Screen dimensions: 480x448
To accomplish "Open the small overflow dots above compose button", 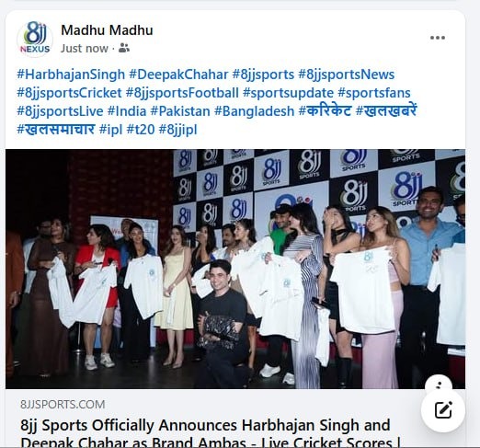I will 440,385.
